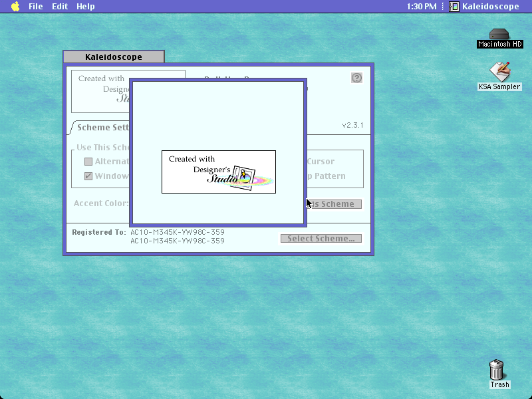Click the v2.3.1 version text

pos(353,125)
